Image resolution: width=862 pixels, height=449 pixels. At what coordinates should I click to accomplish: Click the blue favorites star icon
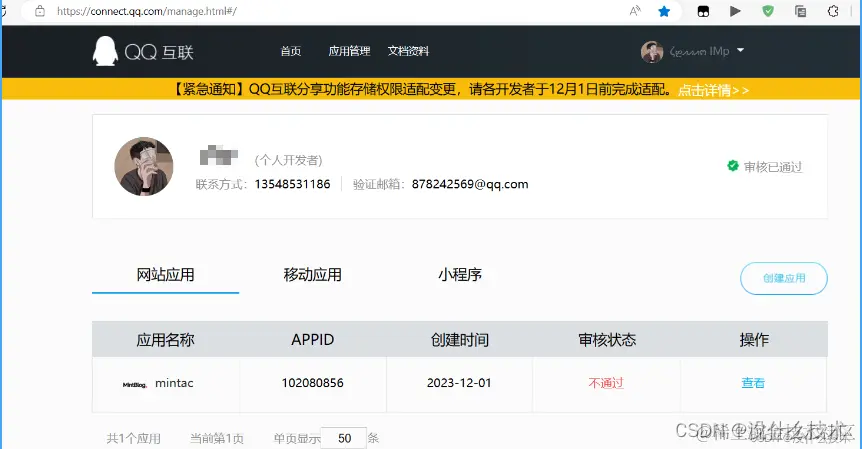coord(664,11)
